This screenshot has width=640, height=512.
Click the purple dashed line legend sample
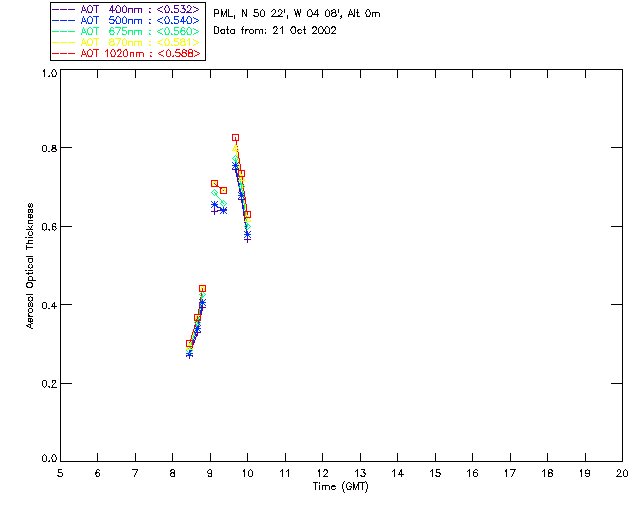[64, 9]
